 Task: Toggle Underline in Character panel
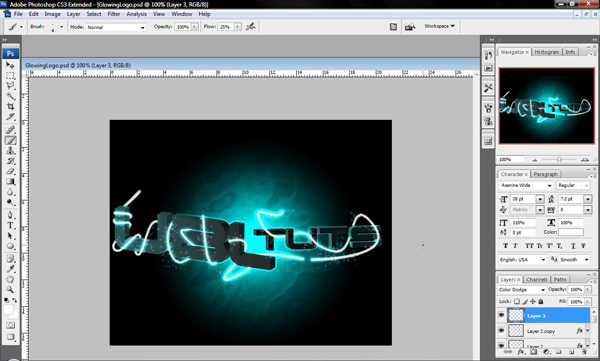tap(573, 246)
